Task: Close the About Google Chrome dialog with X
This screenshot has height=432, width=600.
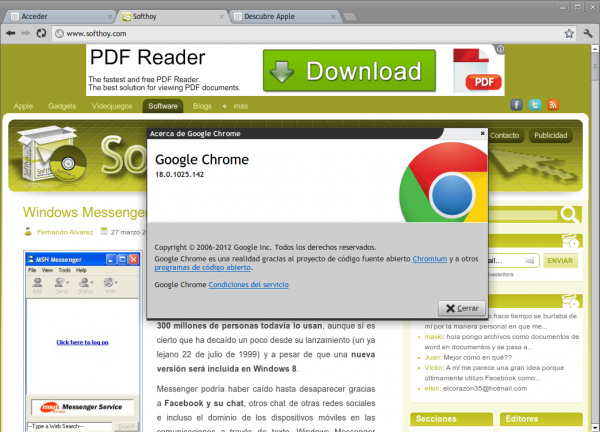Action: (483, 133)
